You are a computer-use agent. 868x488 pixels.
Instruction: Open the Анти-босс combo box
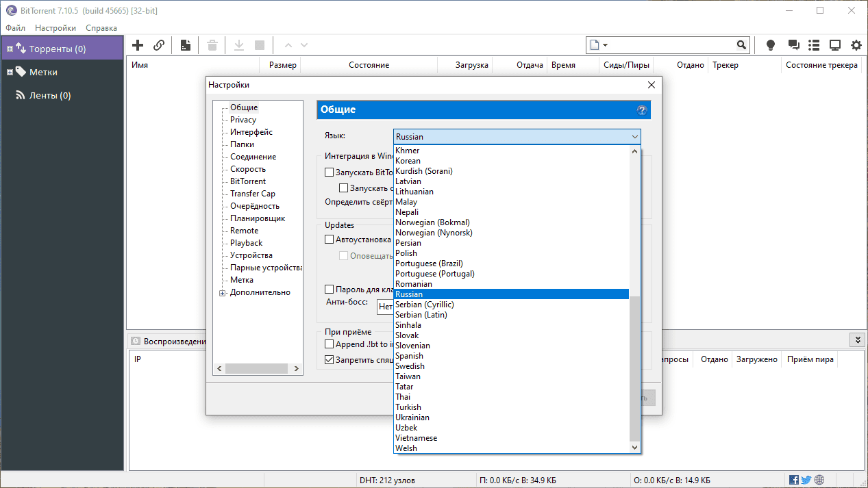click(x=385, y=307)
